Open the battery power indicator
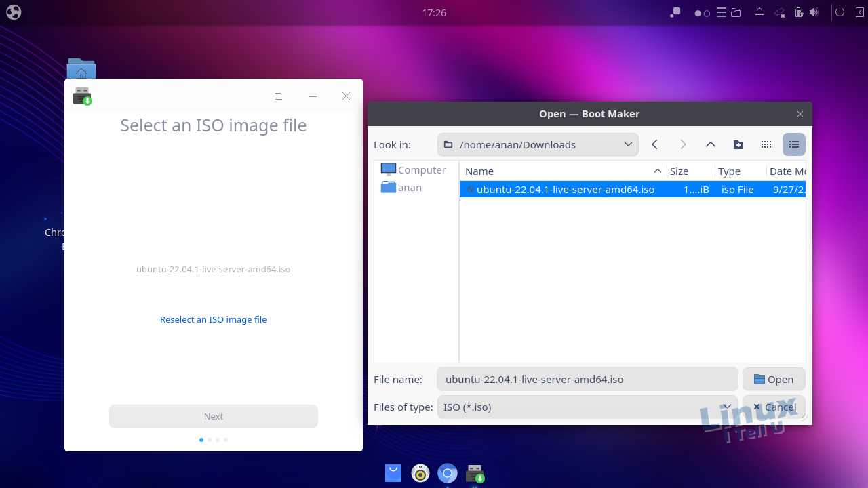This screenshot has width=868, height=488. (x=799, y=12)
